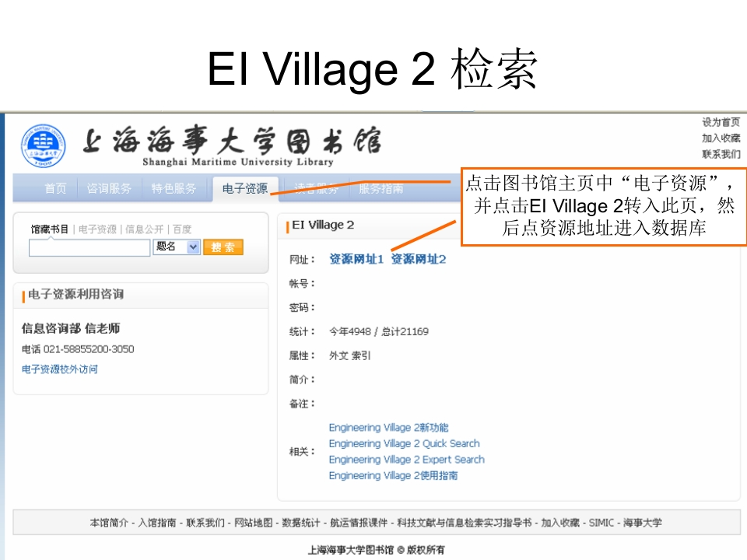Open Engineering Village 2 Expert Search link
The width and height of the screenshot is (747, 560).
(x=406, y=460)
